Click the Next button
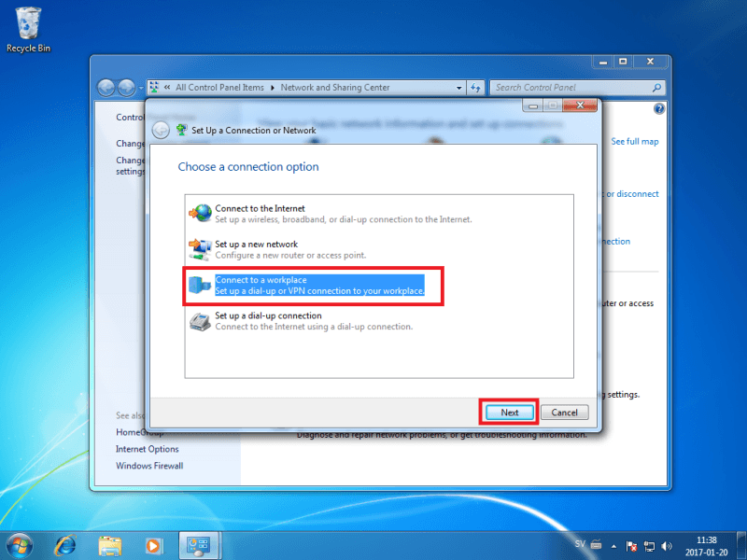The width and height of the screenshot is (747, 560). [509, 413]
